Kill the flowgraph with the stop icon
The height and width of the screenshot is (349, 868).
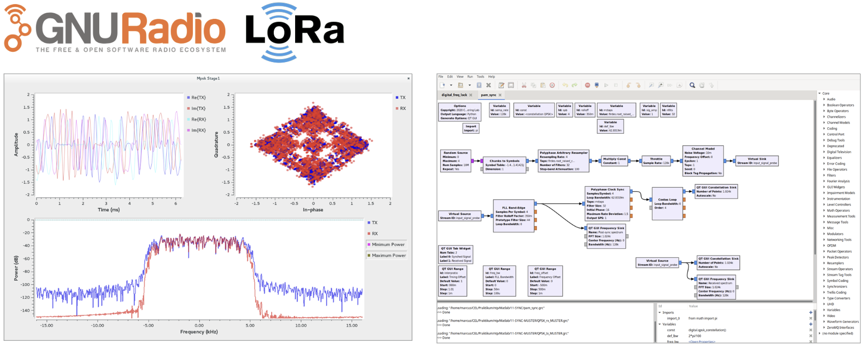click(616, 85)
